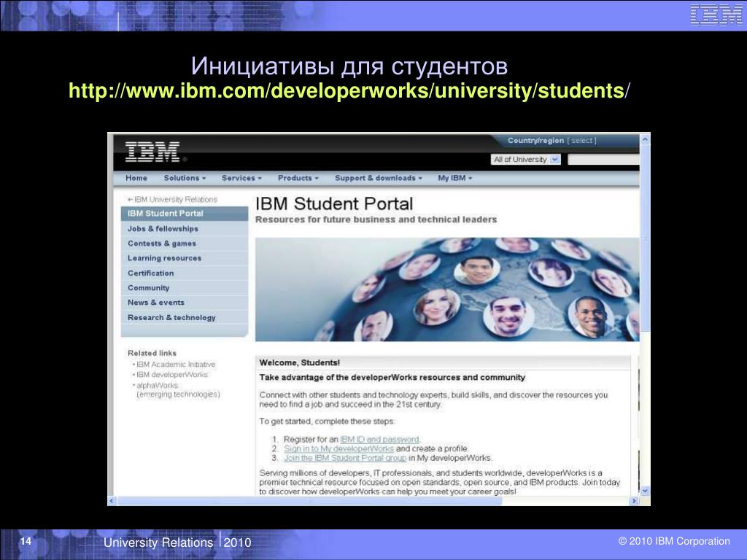The height and width of the screenshot is (560, 747).
Task: Open the Home menu item
Action: 136,178
